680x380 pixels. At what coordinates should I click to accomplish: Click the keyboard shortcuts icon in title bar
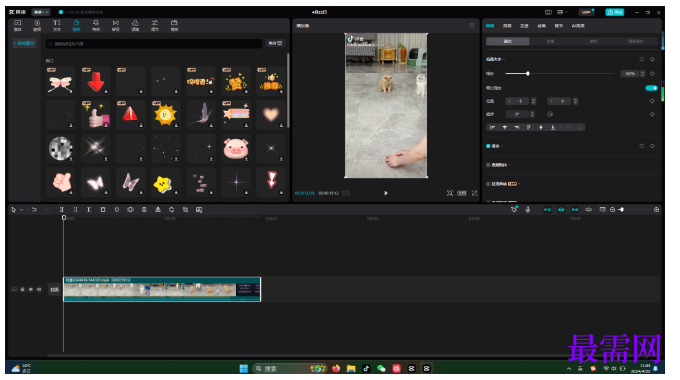(548, 12)
